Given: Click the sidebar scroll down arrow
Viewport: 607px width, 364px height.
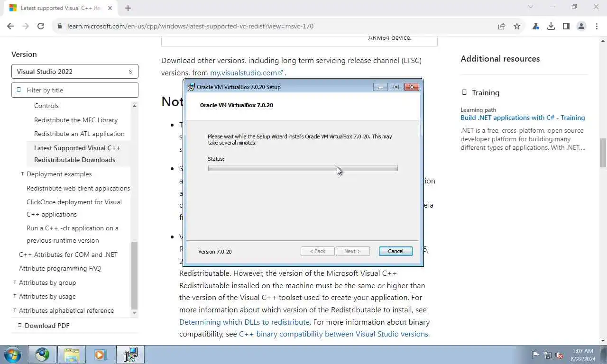Looking at the screenshot, I should 134,313.
